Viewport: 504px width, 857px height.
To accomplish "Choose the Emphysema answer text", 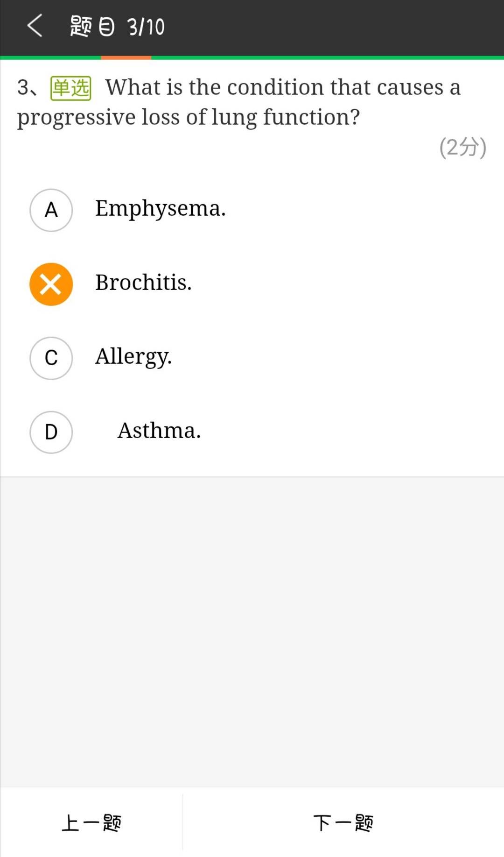I will pos(160,209).
